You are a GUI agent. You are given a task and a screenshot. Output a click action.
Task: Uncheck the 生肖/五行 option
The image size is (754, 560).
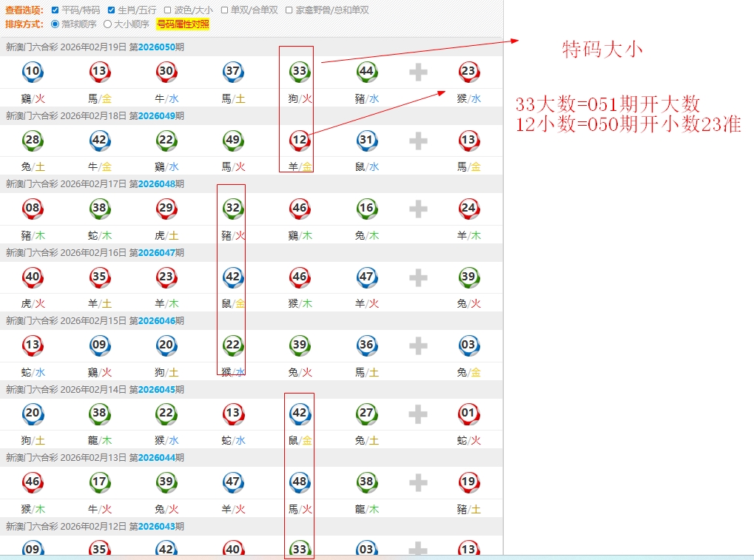[111, 10]
